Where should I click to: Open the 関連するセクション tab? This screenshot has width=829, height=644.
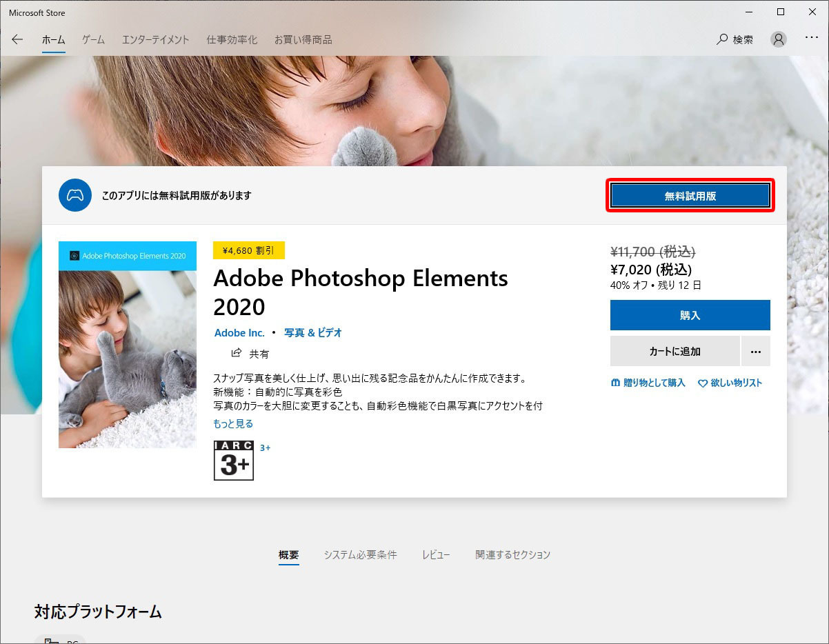point(512,554)
